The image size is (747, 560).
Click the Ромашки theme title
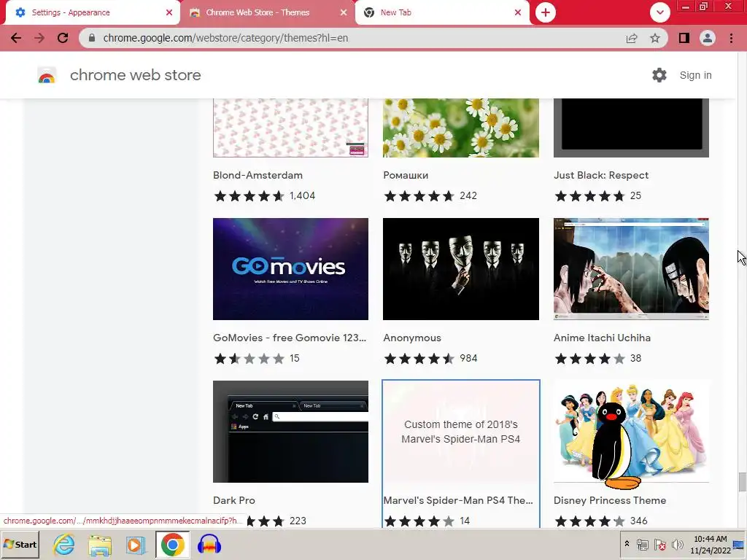point(406,175)
